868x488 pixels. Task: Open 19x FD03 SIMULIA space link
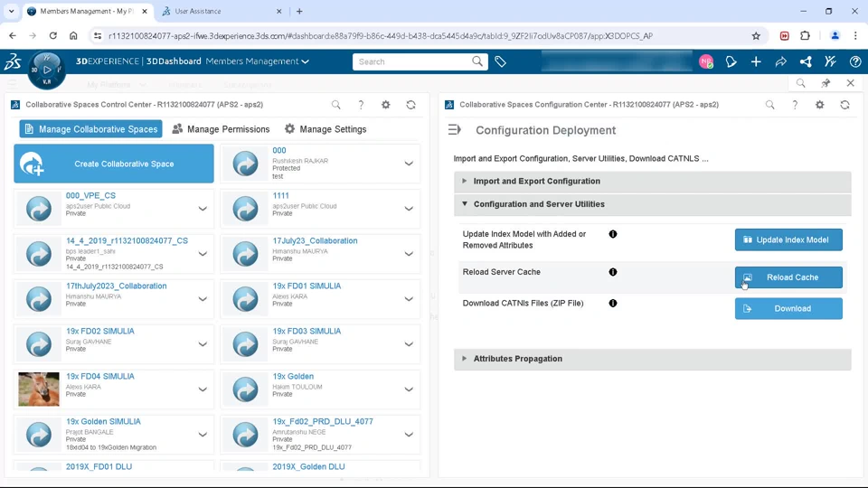point(307,331)
